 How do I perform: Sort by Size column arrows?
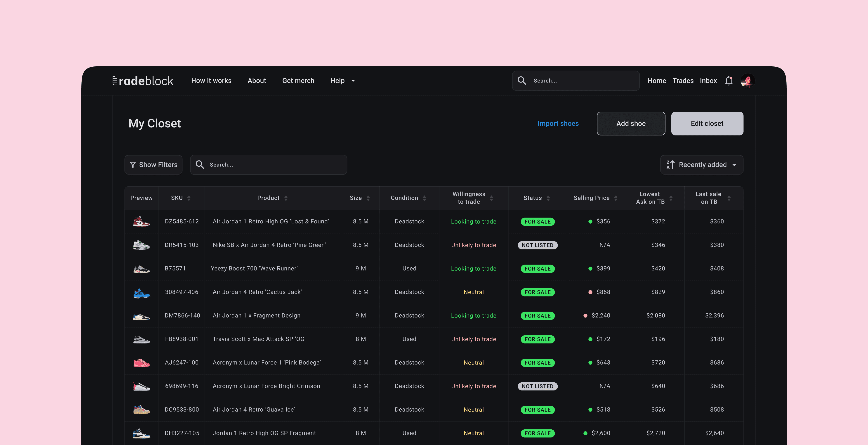click(x=368, y=198)
